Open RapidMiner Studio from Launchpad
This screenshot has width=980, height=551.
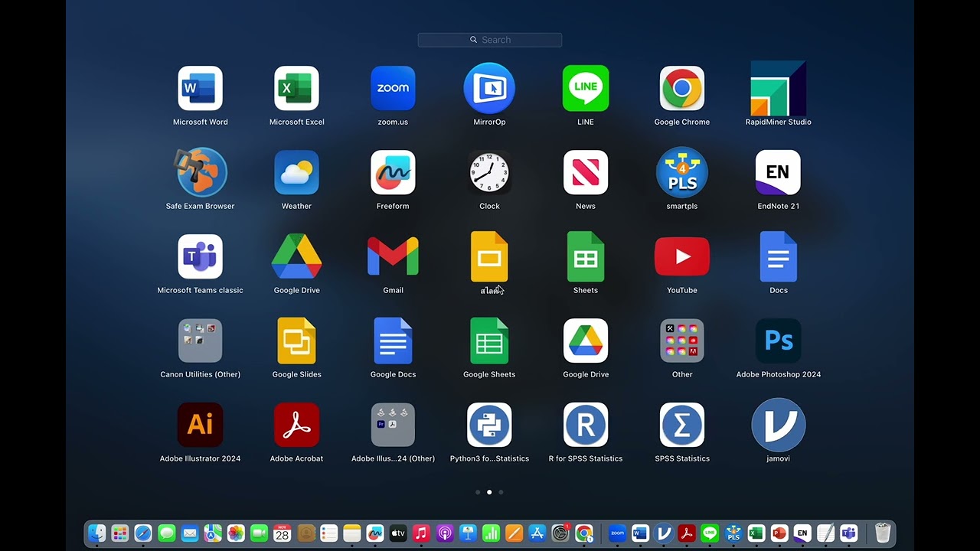point(778,89)
